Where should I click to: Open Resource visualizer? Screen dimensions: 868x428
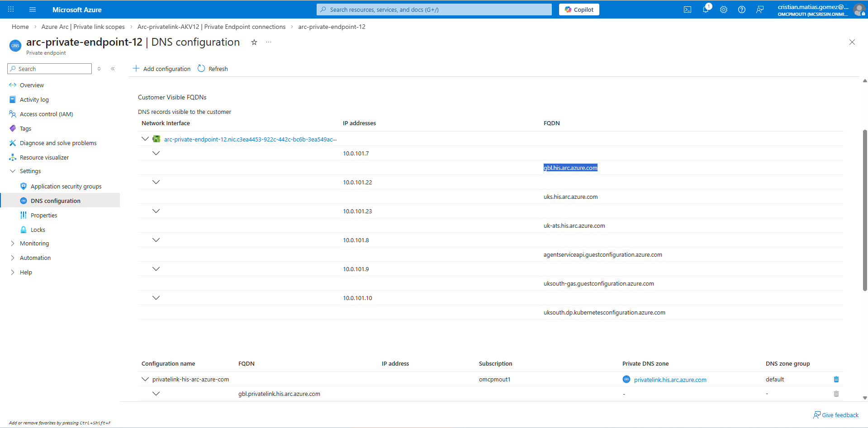coord(44,157)
